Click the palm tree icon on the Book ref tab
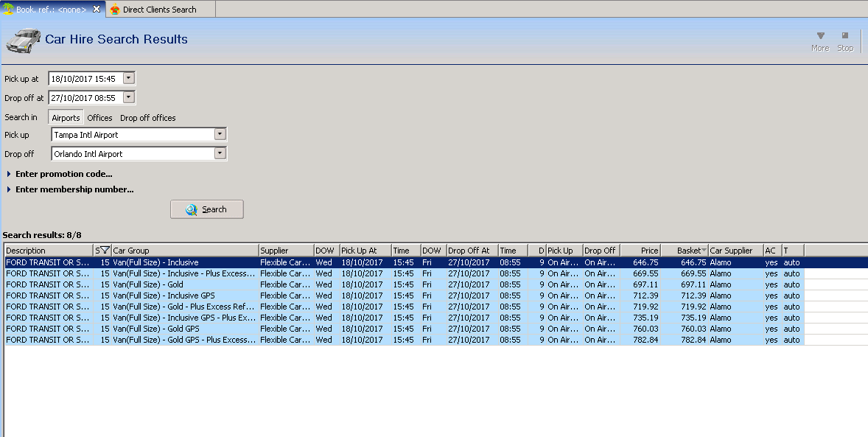Screen dimensions: 868x437 pyautogui.click(x=8, y=9)
